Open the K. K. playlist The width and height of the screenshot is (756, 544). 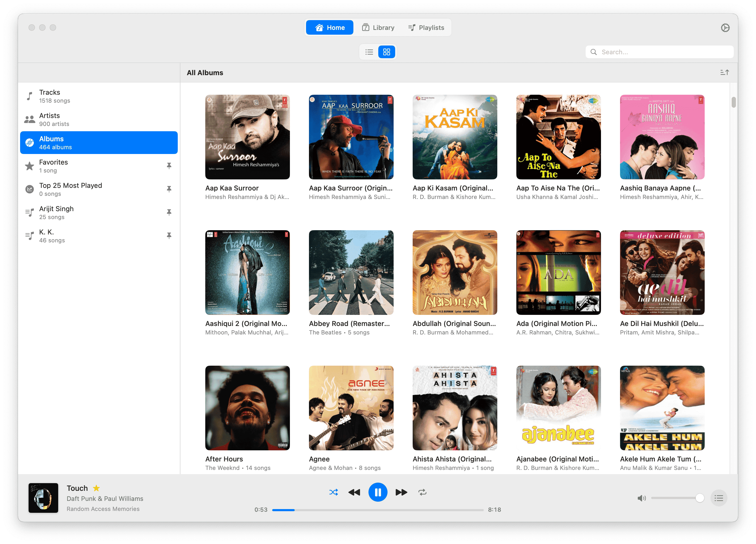click(99, 236)
